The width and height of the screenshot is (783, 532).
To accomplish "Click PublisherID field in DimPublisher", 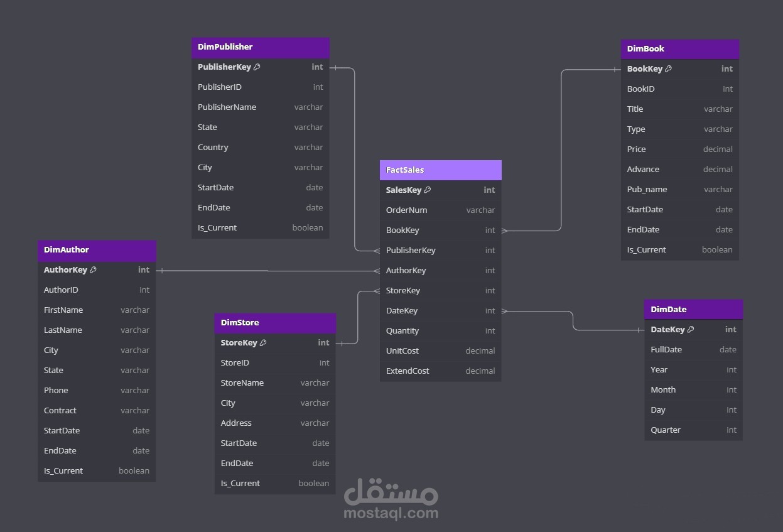I will point(261,87).
